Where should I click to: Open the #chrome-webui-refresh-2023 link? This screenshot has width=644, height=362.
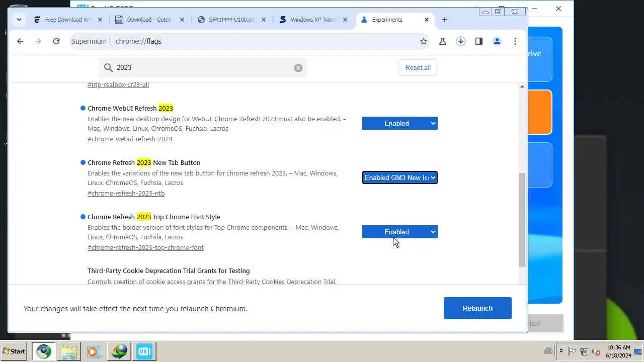[130, 139]
